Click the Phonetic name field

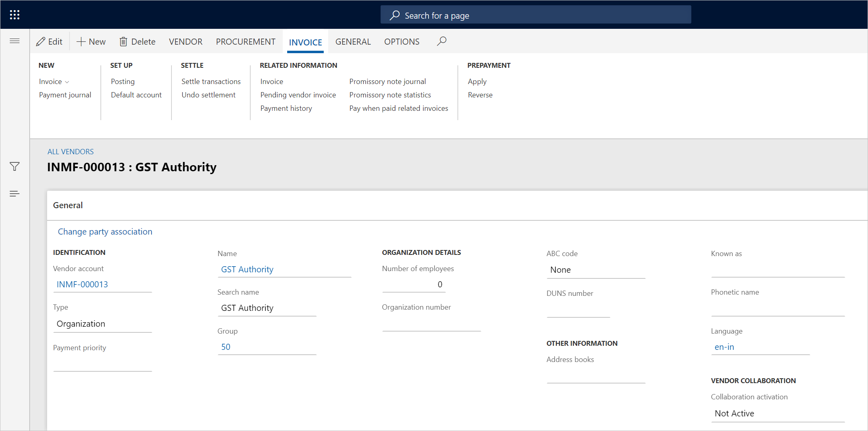click(x=777, y=309)
